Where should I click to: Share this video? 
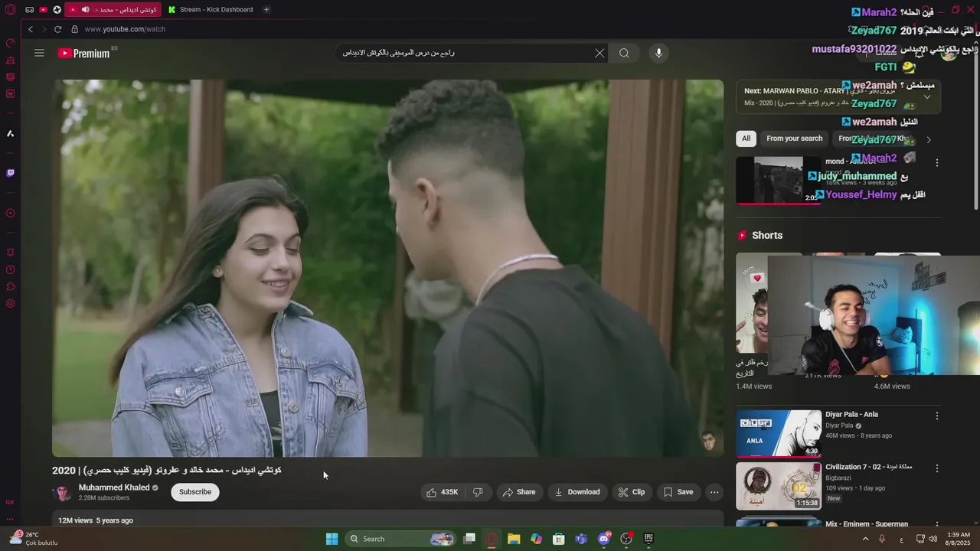tap(519, 492)
